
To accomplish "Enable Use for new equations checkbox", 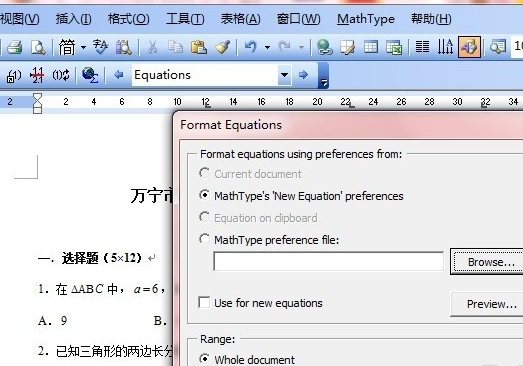I will tap(204, 302).
